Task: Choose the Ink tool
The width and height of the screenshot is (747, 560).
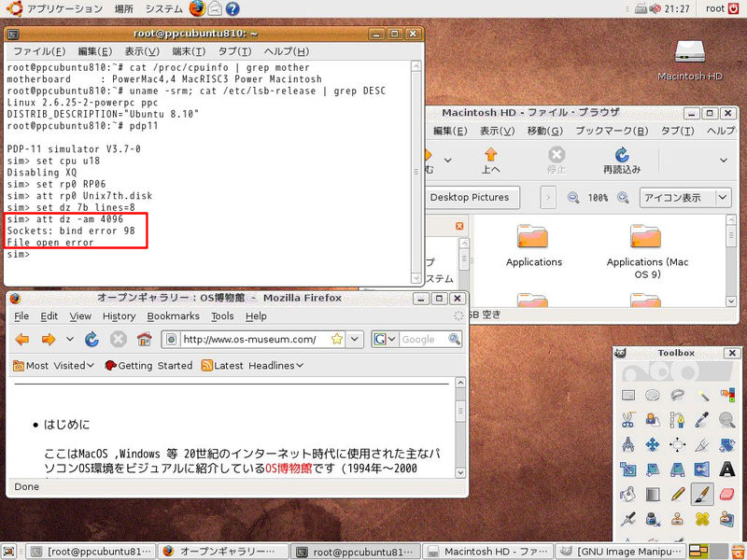Action: (653, 519)
